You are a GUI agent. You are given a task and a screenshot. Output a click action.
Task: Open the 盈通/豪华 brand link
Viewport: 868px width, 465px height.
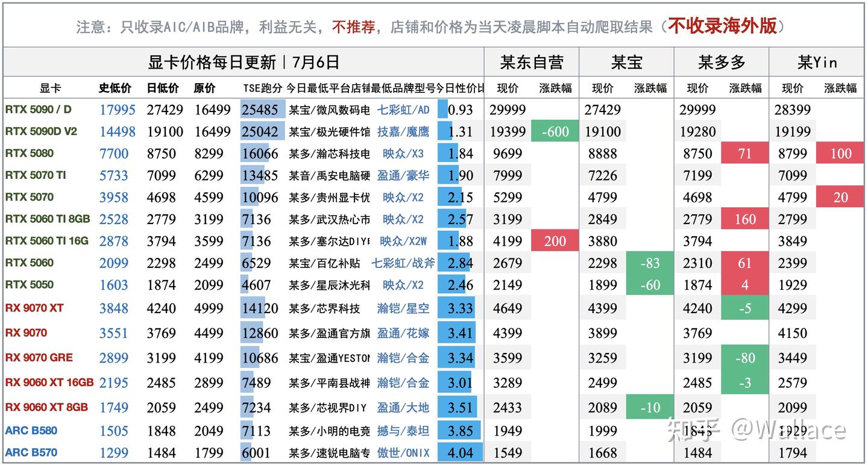click(403, 176)
